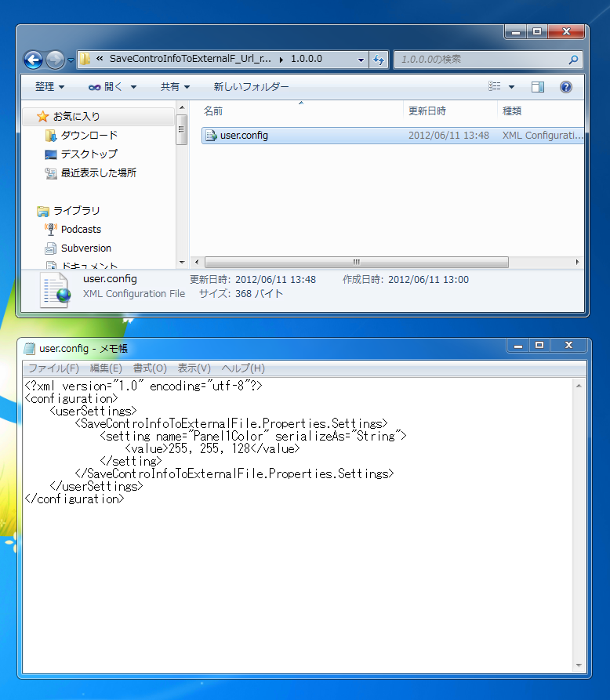Click the xml version declaration line
This screenshot has width=610, height=700.
click(143, 386)
